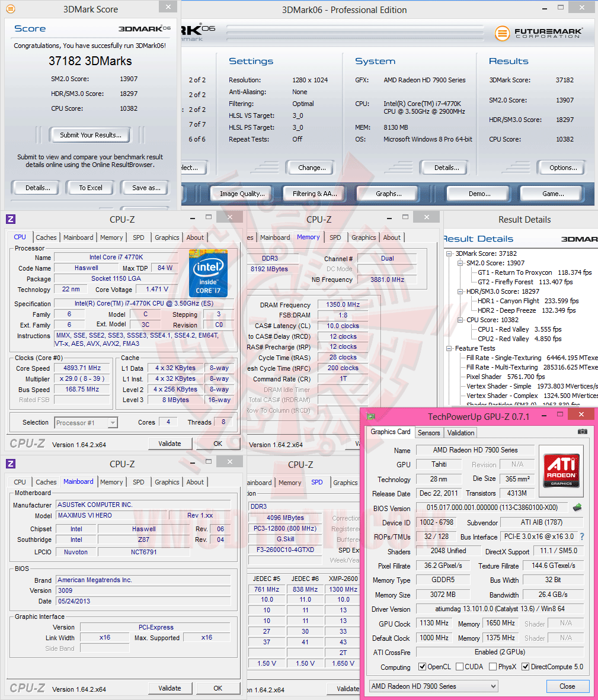Click the orange 3DMark Score window icon

[10, 9]
